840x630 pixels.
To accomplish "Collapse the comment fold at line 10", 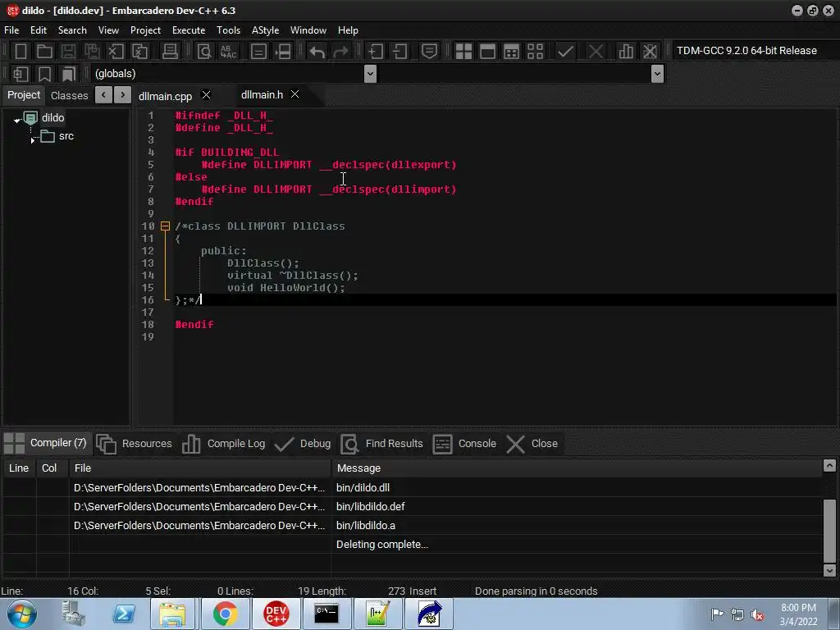I will (165, 226).
